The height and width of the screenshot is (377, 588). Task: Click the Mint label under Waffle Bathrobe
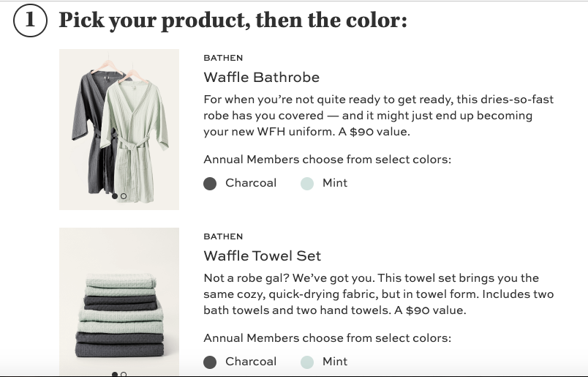coord(335,183)
